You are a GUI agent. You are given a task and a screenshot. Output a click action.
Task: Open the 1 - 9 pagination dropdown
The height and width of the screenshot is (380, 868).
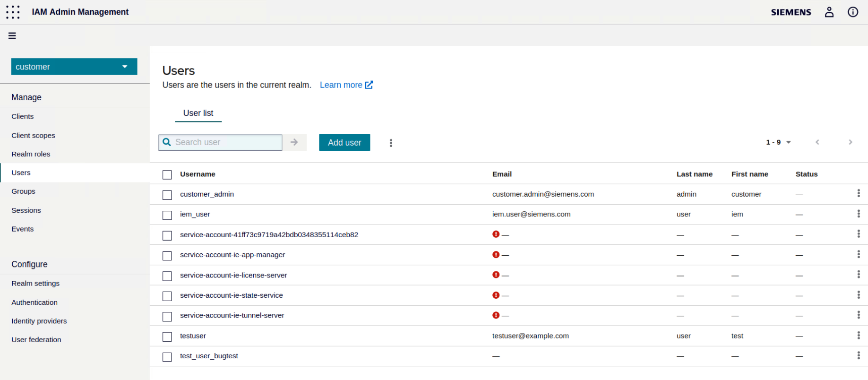point(778,142)
